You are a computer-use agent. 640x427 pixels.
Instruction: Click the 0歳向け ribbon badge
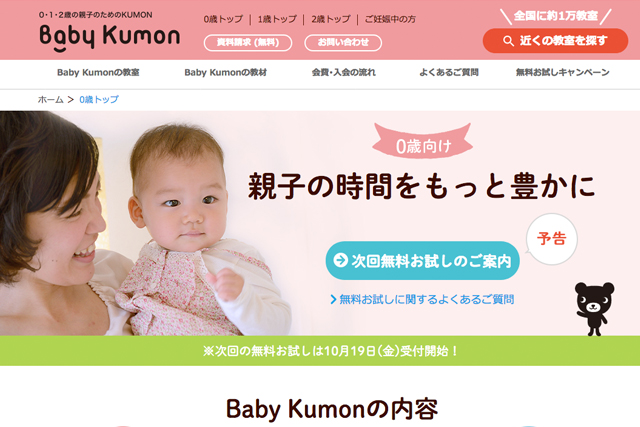(423, 142)
